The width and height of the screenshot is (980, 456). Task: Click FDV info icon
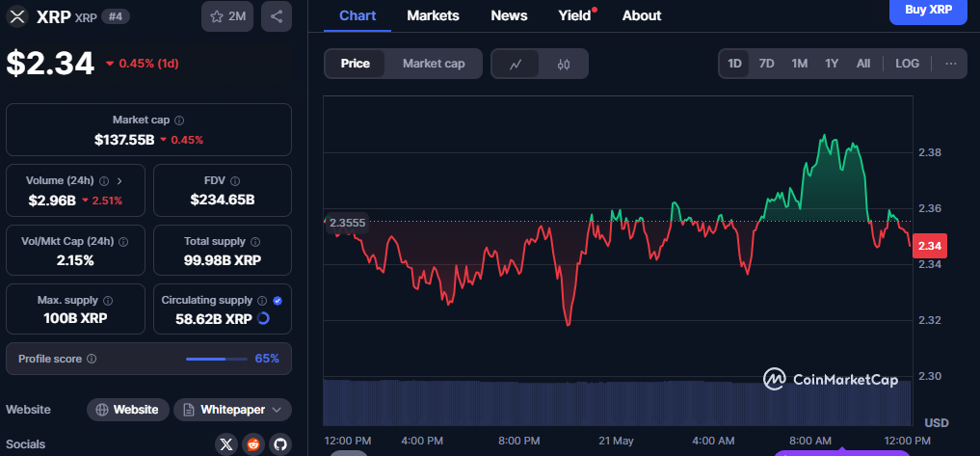[x=235, y=181]
